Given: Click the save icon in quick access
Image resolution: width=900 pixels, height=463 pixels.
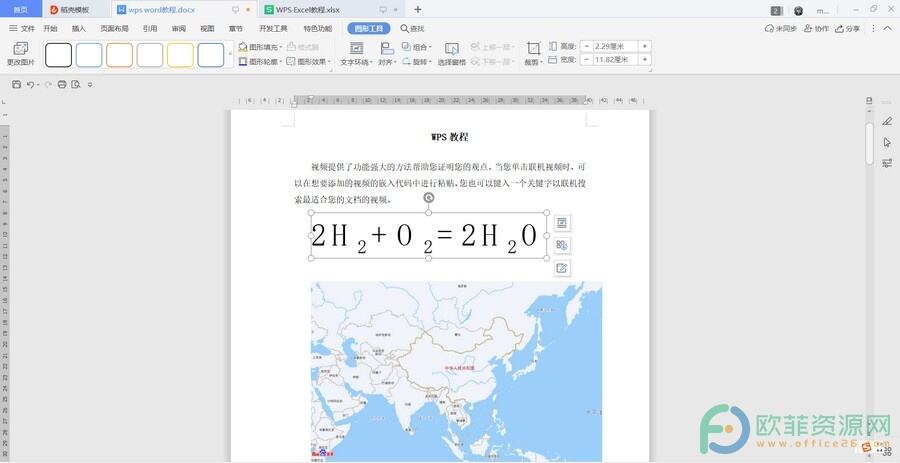Looking at the screenshot, I should pyautogui.click(x=16, y=84).
